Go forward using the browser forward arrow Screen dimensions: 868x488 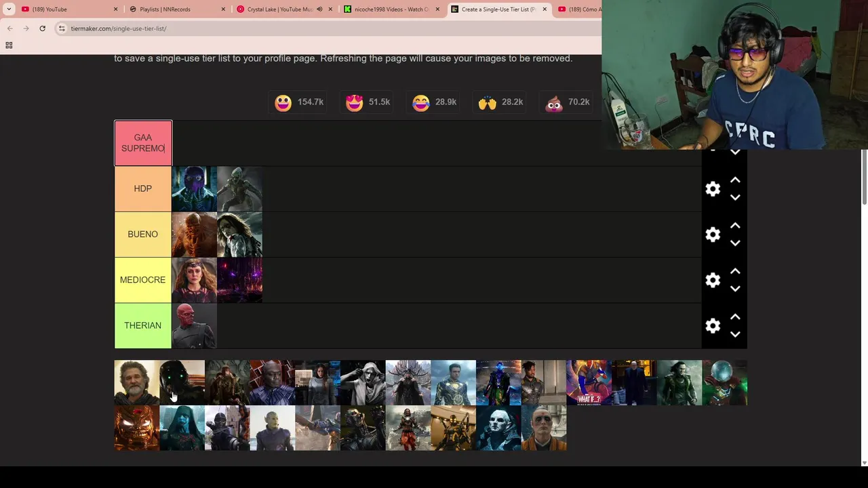pyautogui.click(x=26, y=28)
